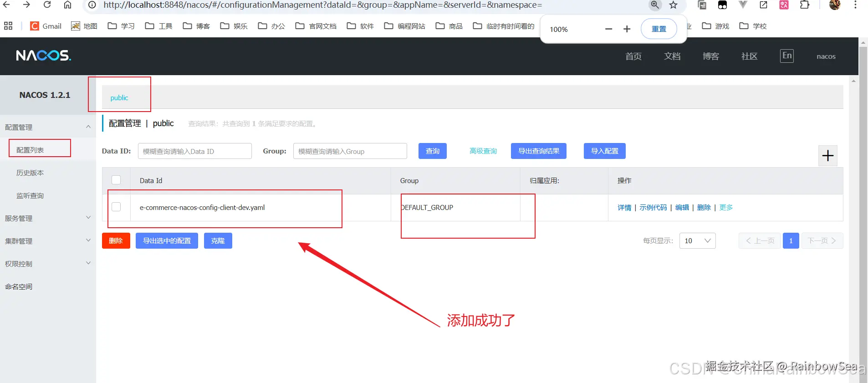868x383 pixels.
Task: Toggle the select-all checkbox in table header
Action: 116,180
